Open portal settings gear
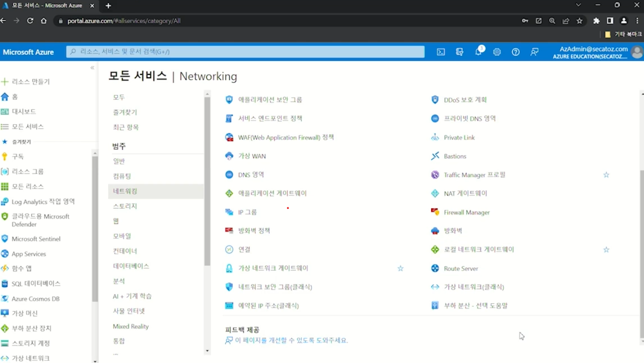 pyautogui.click(x=497, y=52)
